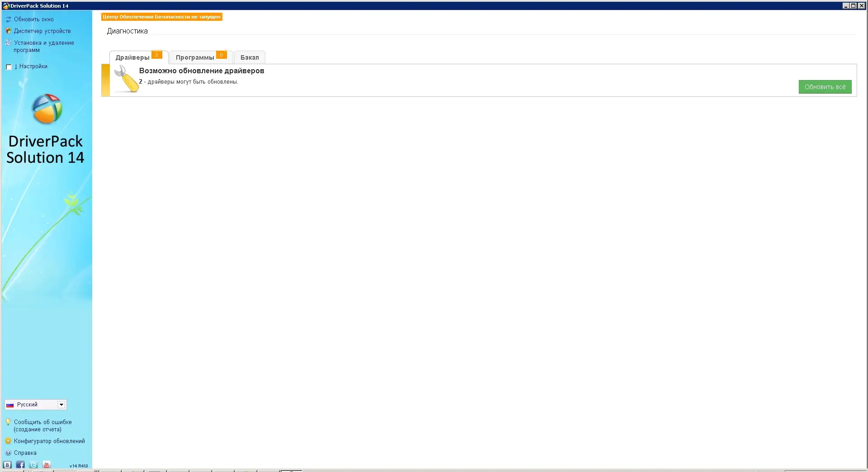Open the VK social network icon
Viewport: 868px width, 472px height.
point(7,465)
